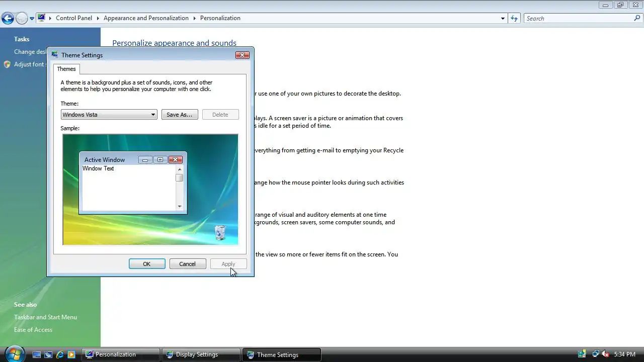The width and height of the screenshot is (644, 362).
Task: Click the search magnifier icon
Action: [x=637, y=18]
